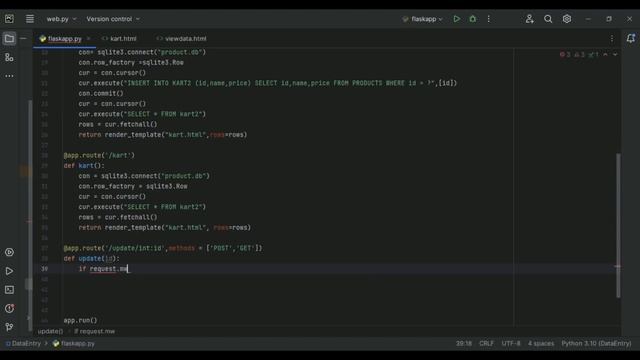Click the 'def update(id):' line
The image size is (640, 360).
91,258
